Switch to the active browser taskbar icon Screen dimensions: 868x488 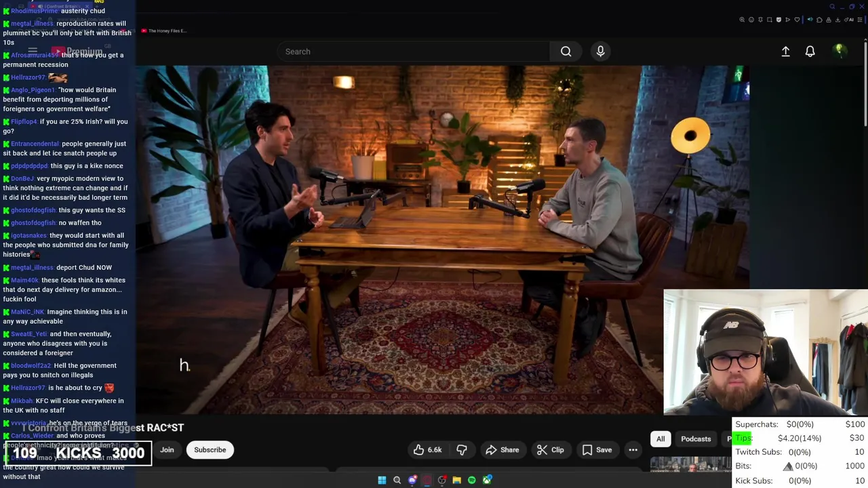click(x=427, y=480)
